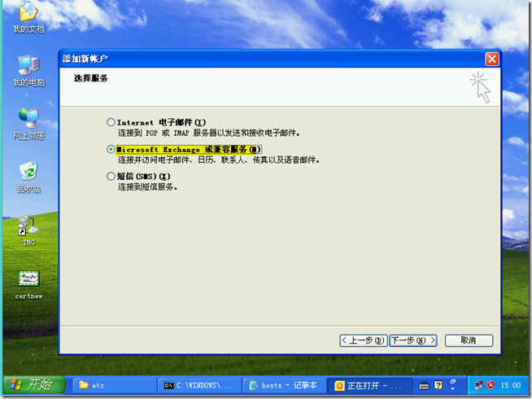Open 我的电脑 desktop icon
This screenshot has width=532, height=399.
pyautogui.click(x=28, y=71)
